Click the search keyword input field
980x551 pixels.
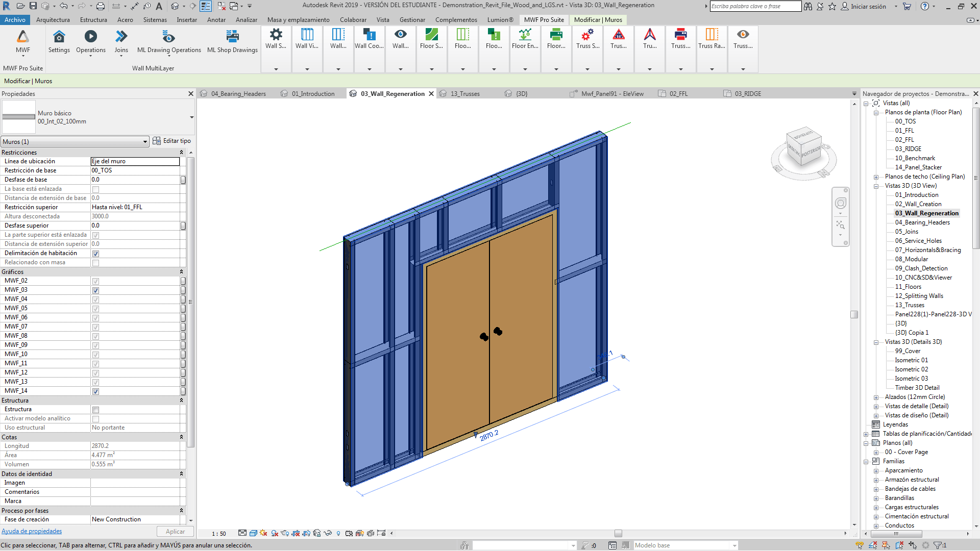[755, 6]
